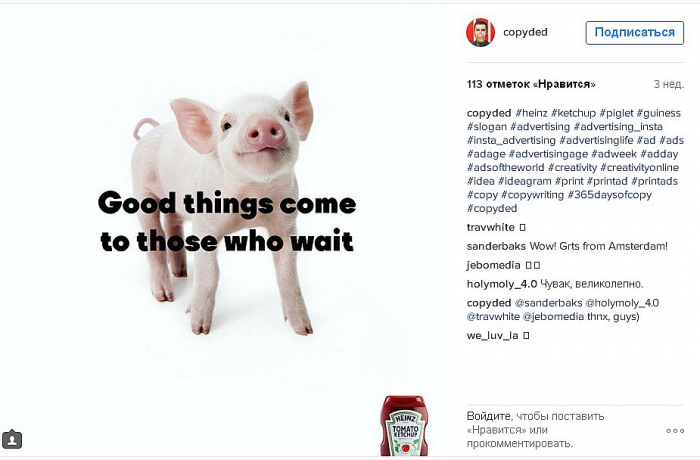Click the Войдите login link
This screenshot has height=460, width=700.
click(488, 416)
